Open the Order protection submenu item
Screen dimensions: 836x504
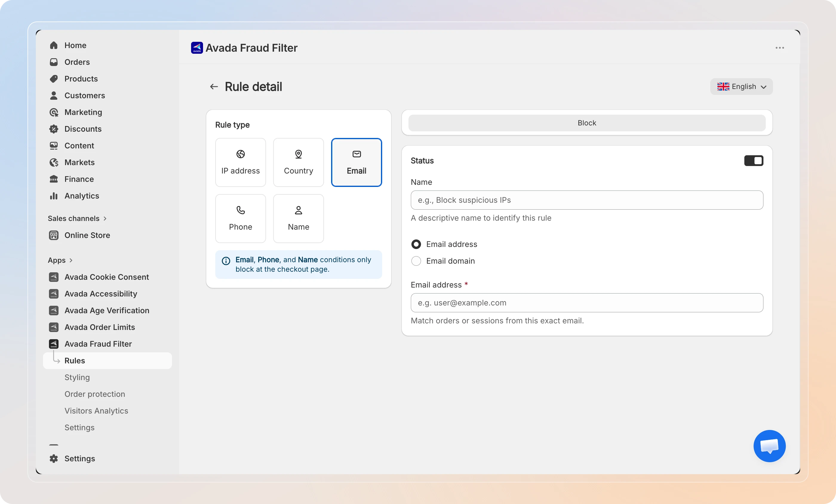95,394
